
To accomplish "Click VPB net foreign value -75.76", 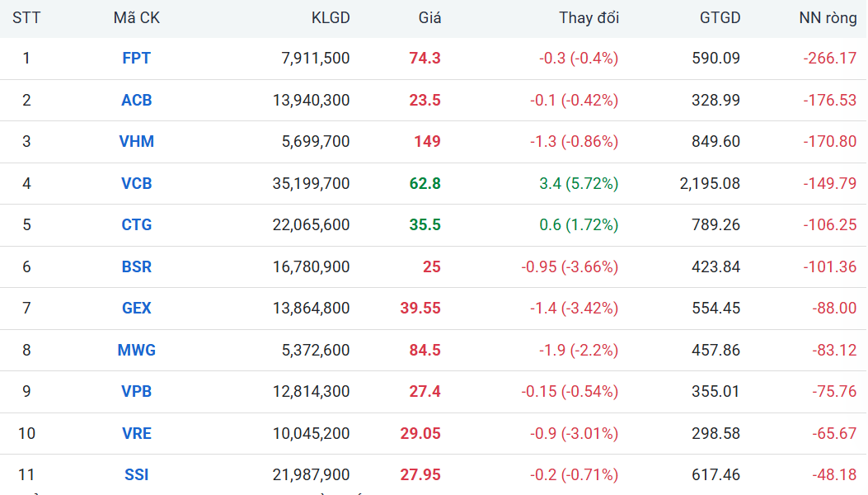I will (x=834, y=391).
